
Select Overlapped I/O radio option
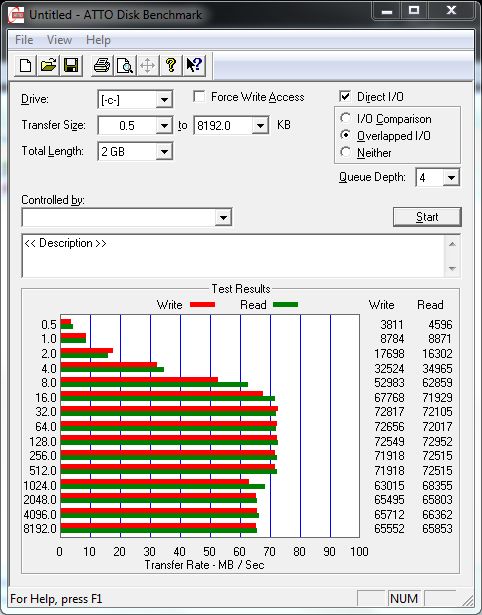(346, 135)
